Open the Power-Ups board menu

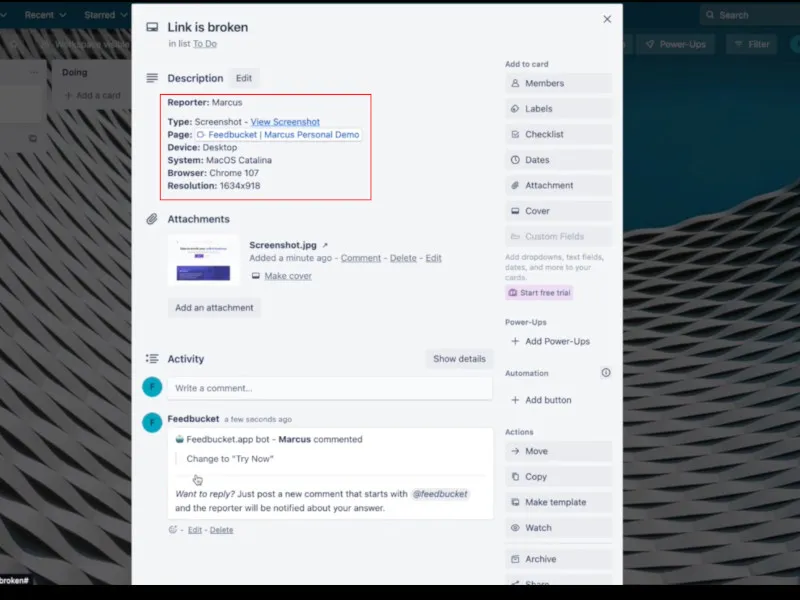coord(675,44)
